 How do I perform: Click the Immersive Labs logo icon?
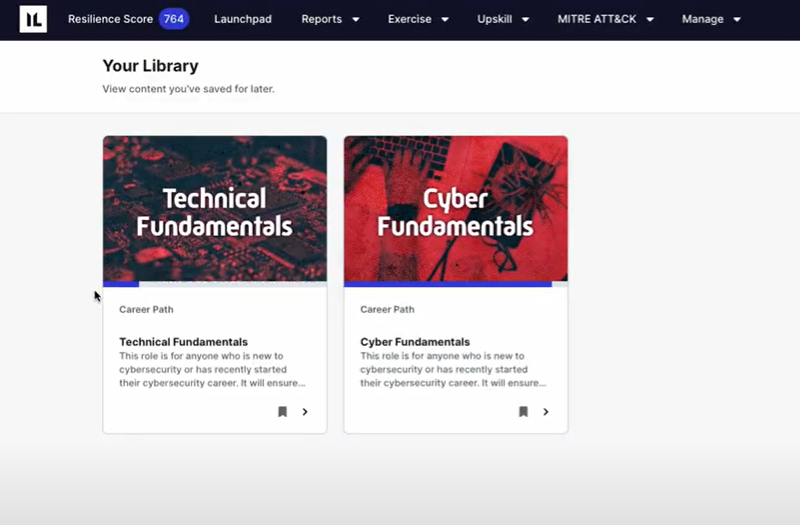tap(33, 19)
